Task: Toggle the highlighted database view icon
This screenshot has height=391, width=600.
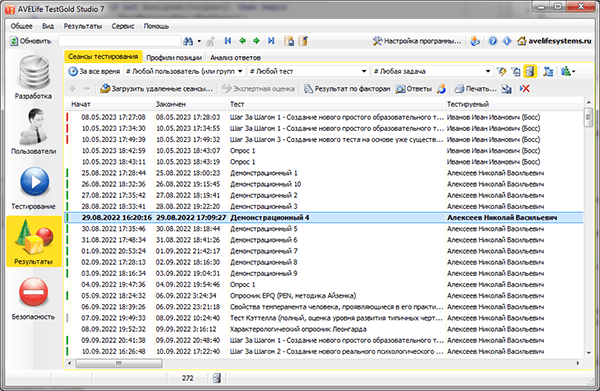Action: [530, 71]
